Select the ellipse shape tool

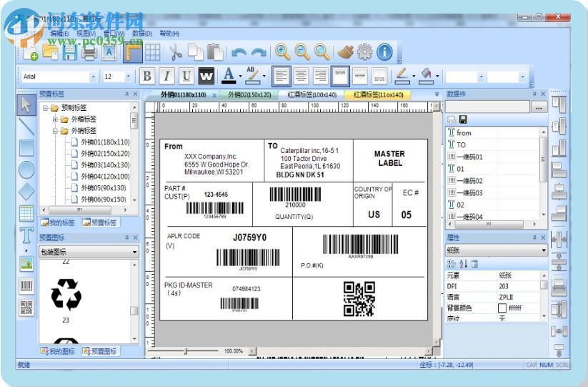(x=26, y=170)
